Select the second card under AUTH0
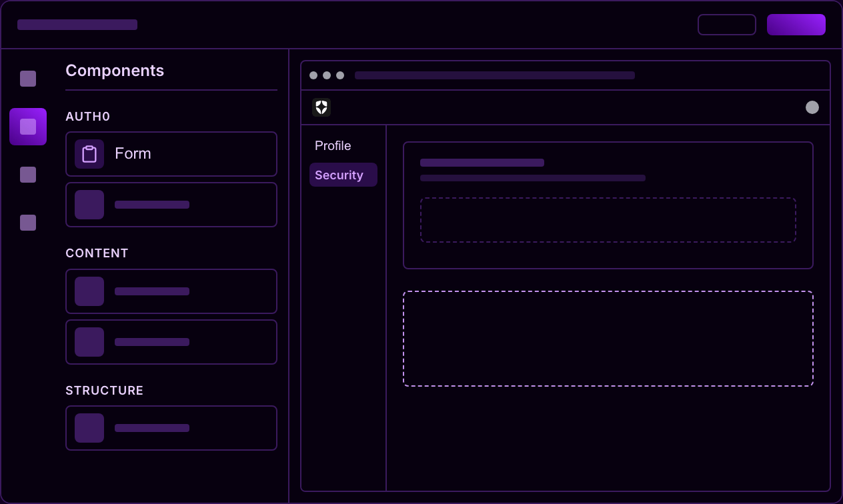 (171, 205)
